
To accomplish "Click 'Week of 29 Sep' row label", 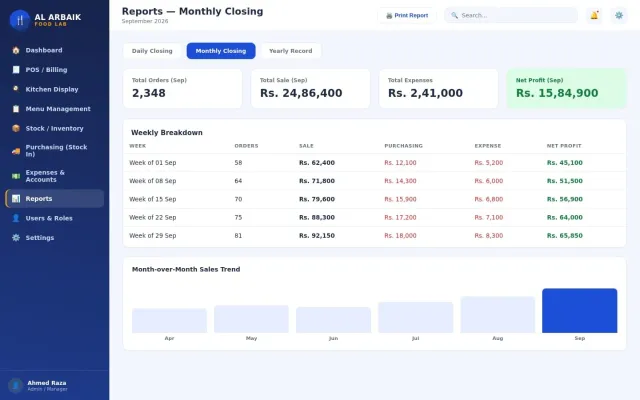I will 153,236.
